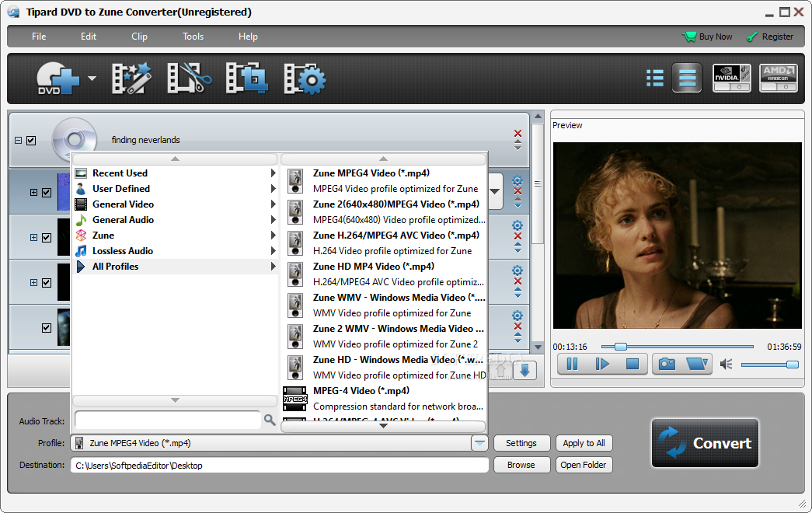Open the Zune profile category

(176, 236)
